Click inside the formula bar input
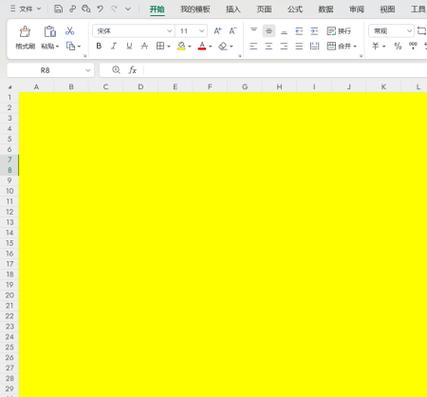Viewport: 427px width, 397px height. pyautogui.click(x=285, y=70)
